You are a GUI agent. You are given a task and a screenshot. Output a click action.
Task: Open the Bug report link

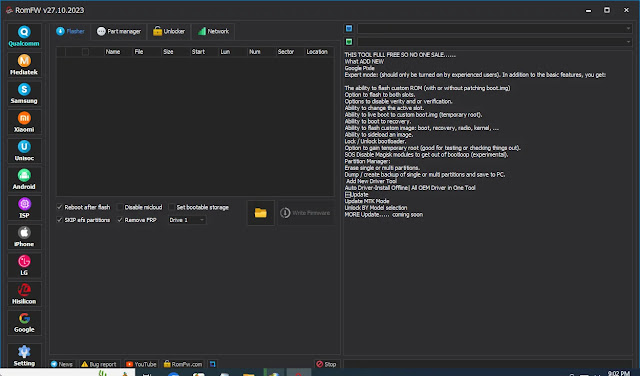pos(98,364)
